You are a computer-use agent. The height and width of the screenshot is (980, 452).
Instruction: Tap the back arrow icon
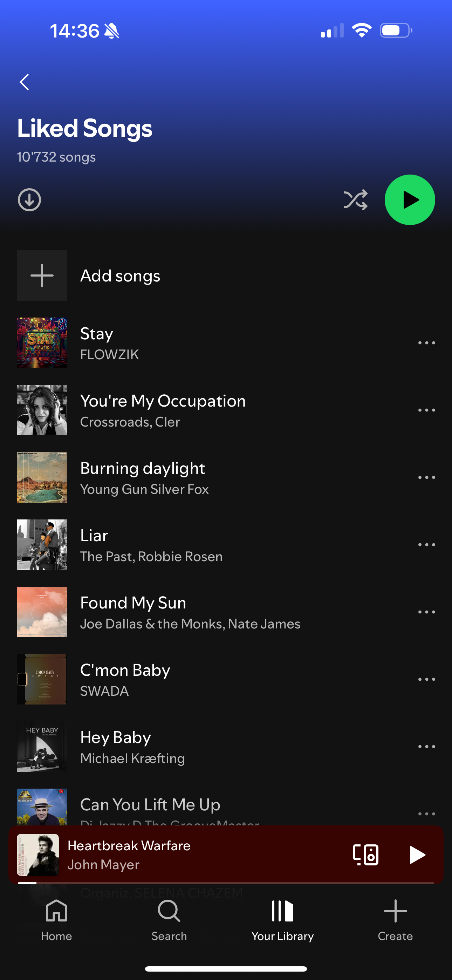click(x=24, y=82)
